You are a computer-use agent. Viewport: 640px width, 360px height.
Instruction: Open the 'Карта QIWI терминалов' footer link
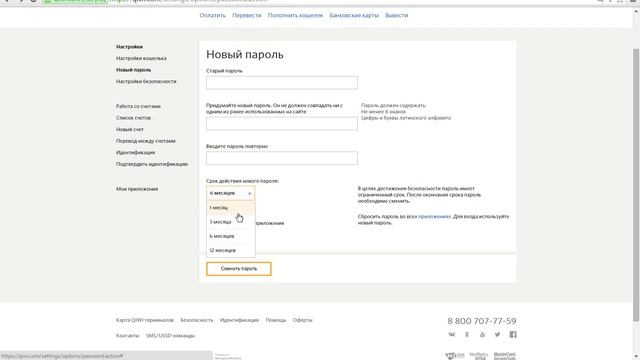(x=144, y=320)
